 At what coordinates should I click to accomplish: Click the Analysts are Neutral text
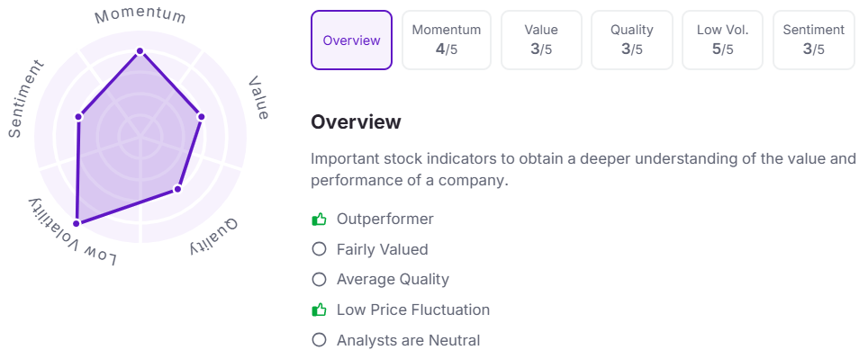(x=409, y=339)
